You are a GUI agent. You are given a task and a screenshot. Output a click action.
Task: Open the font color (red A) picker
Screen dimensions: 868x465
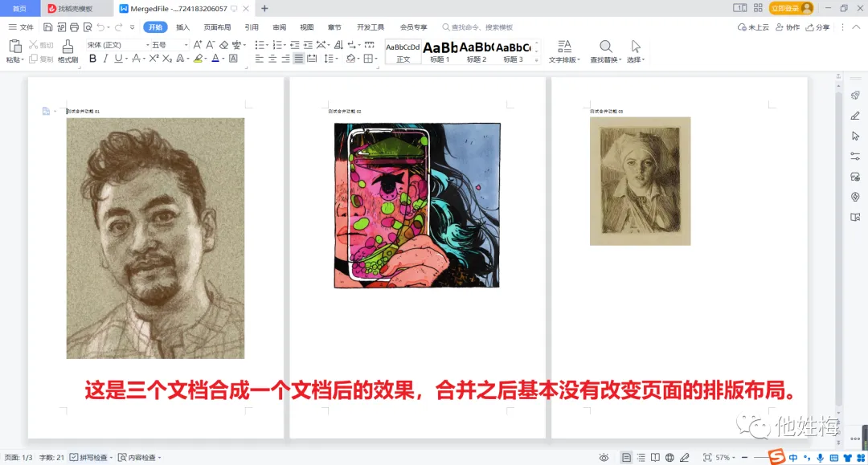(x=223, y=59)
